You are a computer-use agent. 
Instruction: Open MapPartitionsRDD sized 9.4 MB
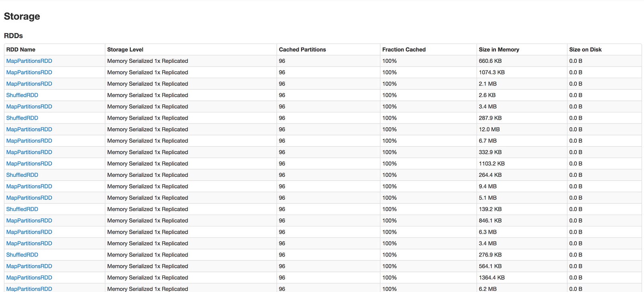click(x=29, y=186)
